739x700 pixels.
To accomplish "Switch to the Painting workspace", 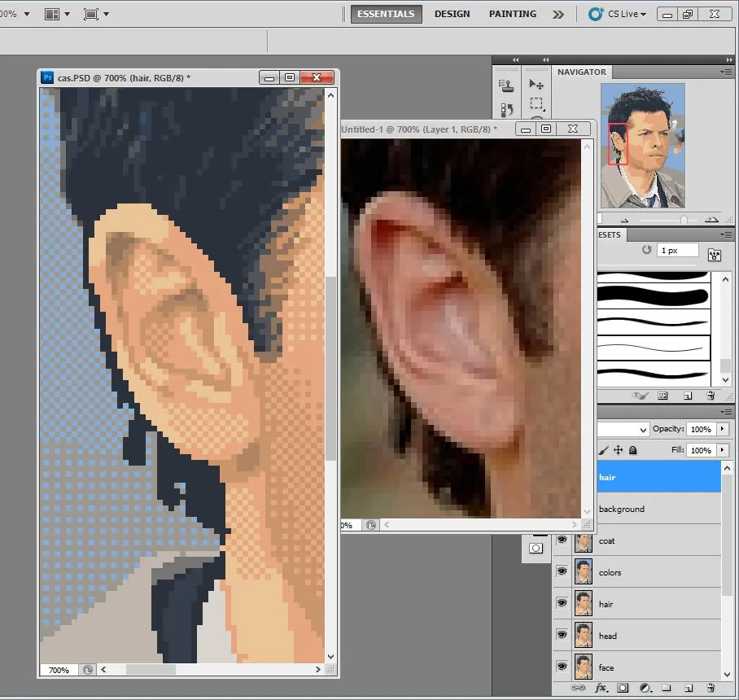I will [x=513, y=14].
